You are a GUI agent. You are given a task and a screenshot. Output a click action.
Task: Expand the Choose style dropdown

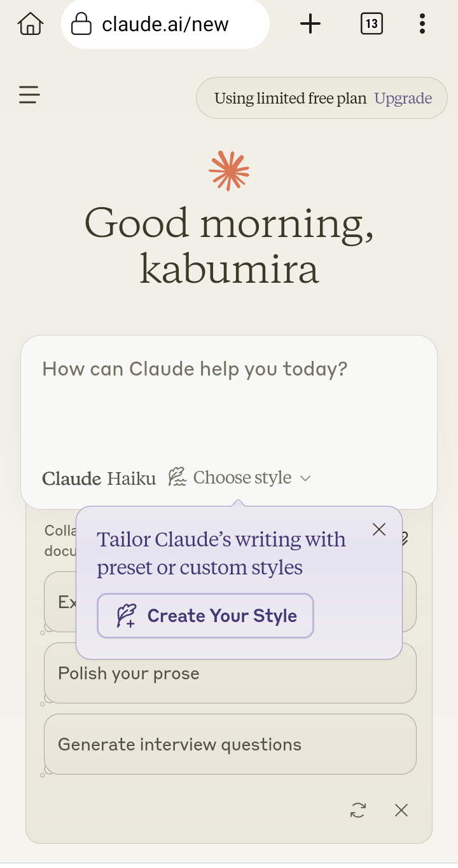[x=242, y=478]
